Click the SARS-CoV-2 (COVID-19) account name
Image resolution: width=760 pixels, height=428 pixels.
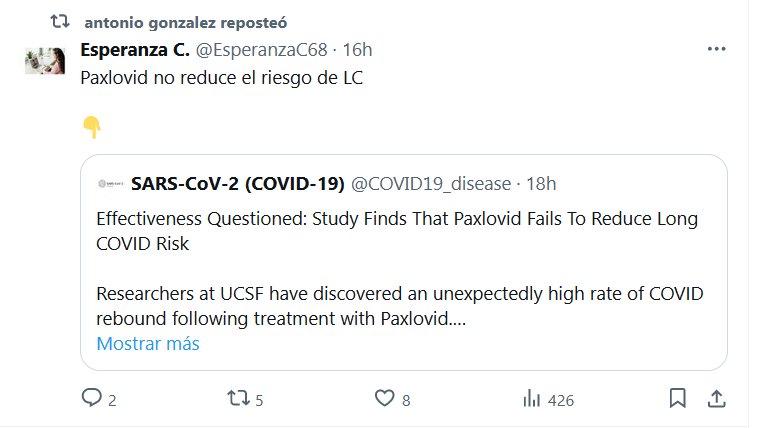238,184
